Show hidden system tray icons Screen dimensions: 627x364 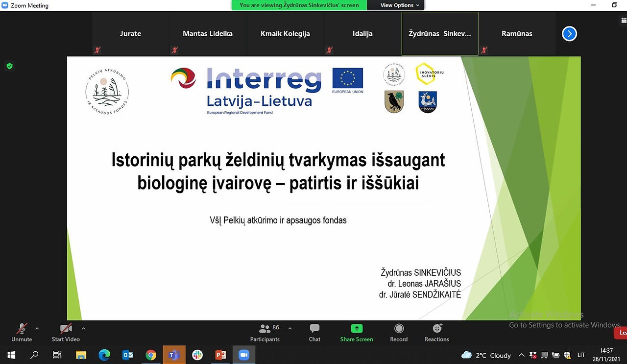click(x=522, y=355)
